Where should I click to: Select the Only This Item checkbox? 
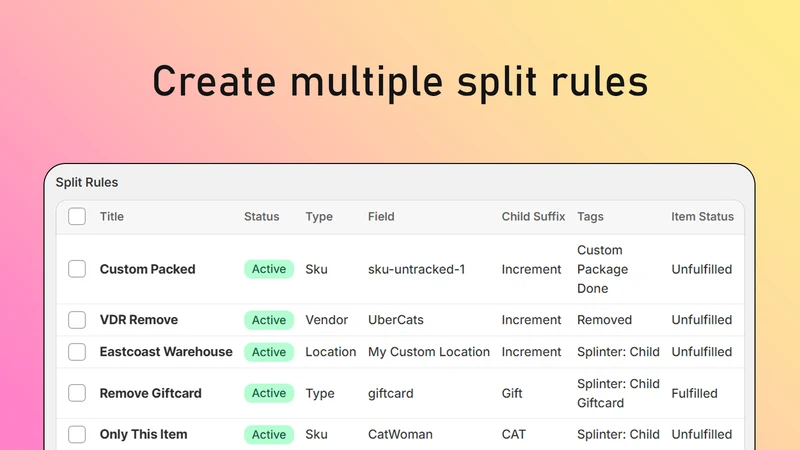77,434
